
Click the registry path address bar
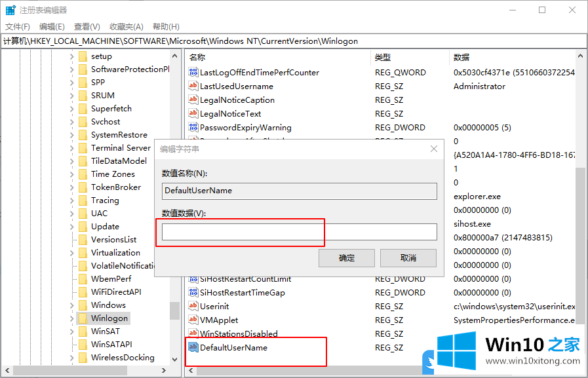point(294,41)
